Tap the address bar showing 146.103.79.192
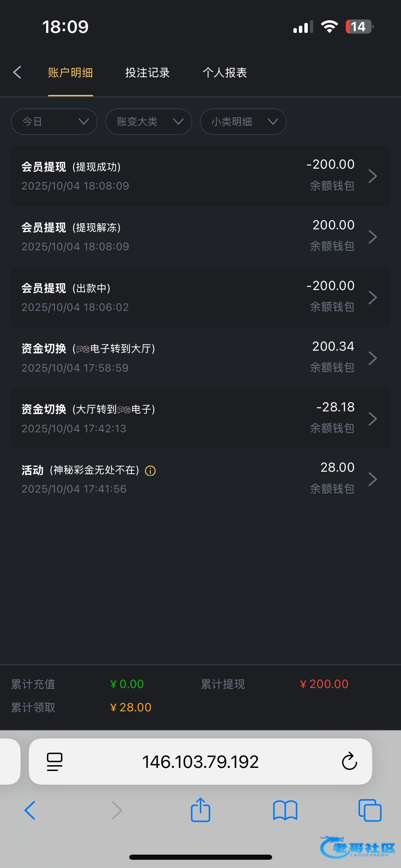The image size is (401, 868). coord(200,761)
